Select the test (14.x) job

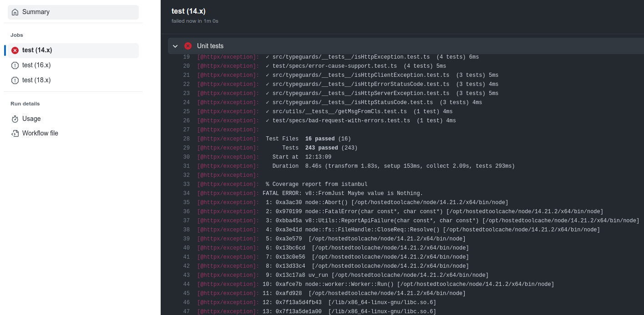coord(37,50)
